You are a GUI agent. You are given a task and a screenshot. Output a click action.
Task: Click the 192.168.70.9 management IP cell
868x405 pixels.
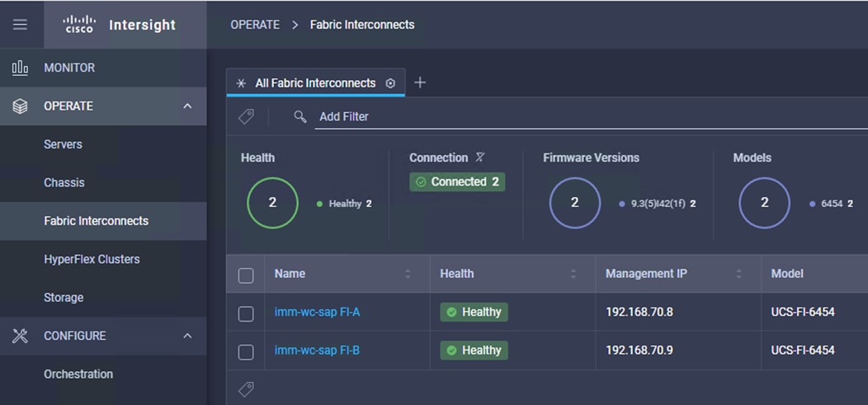[x=639, y=351]
